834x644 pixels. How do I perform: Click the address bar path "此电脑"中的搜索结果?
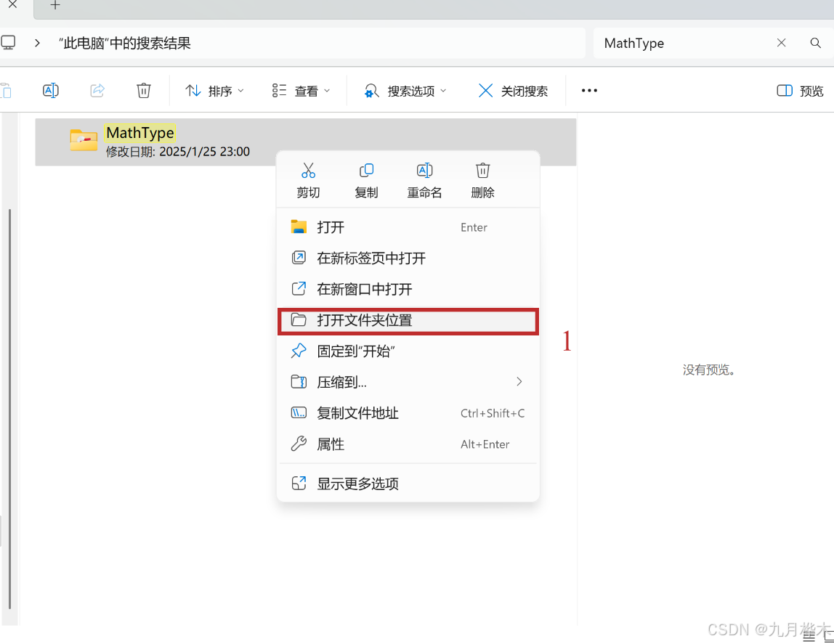(124, 43)
